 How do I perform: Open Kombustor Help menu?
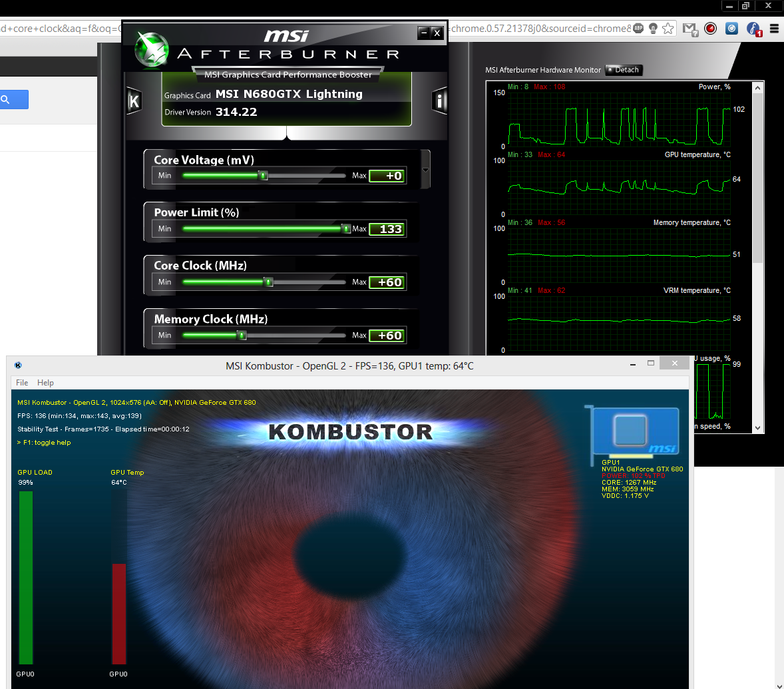(45, 383)
